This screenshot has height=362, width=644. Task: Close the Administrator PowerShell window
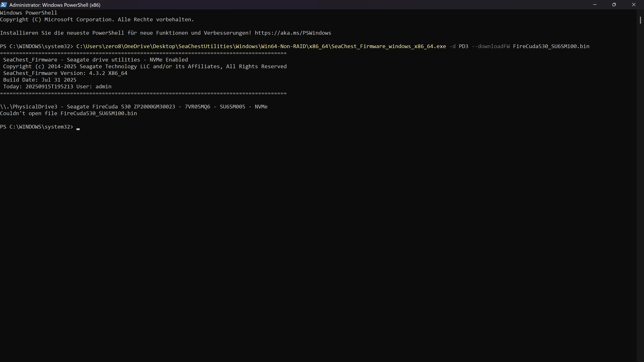click(x=633, y=5)
